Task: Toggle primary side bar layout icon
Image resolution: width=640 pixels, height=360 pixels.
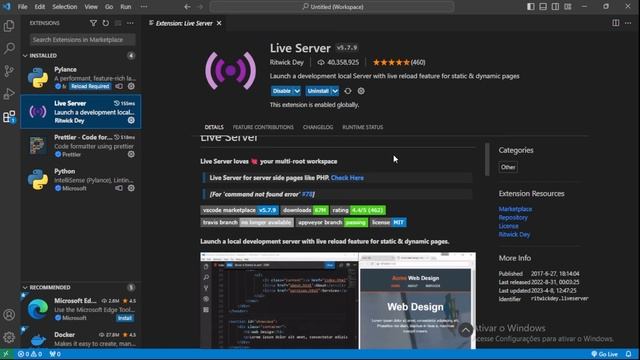Action: [531, 7]
